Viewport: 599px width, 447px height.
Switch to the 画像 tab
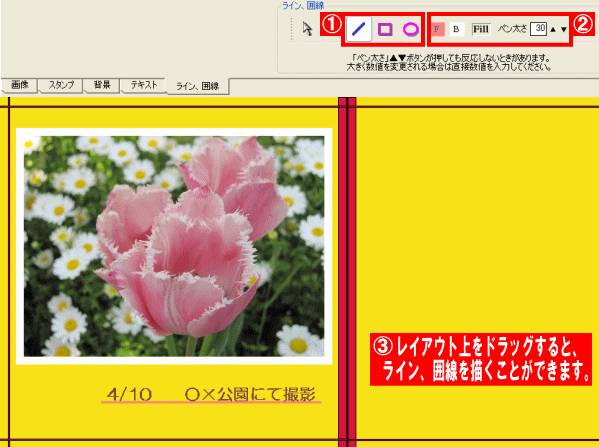coord(20,85)
